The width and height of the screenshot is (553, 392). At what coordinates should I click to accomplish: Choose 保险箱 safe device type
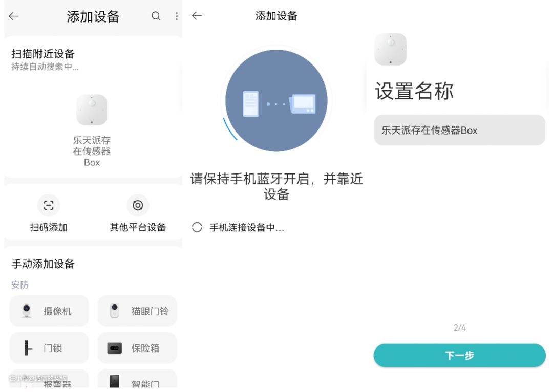[137, 348]
